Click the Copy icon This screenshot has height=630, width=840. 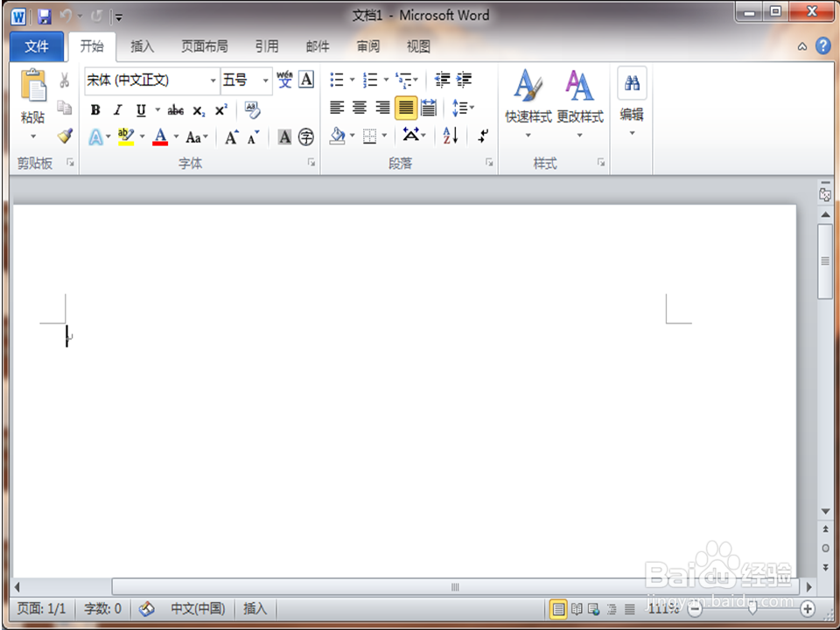tap(64, 108)
